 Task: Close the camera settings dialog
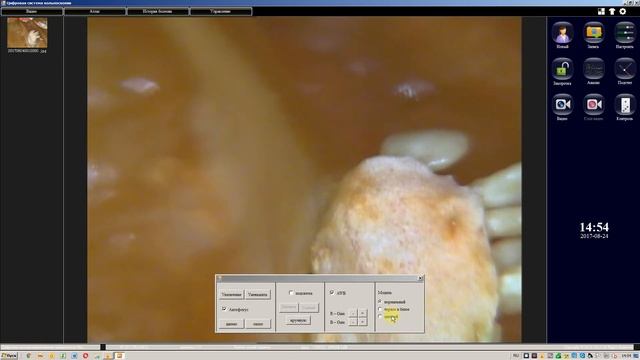click(x=420, y=278)
